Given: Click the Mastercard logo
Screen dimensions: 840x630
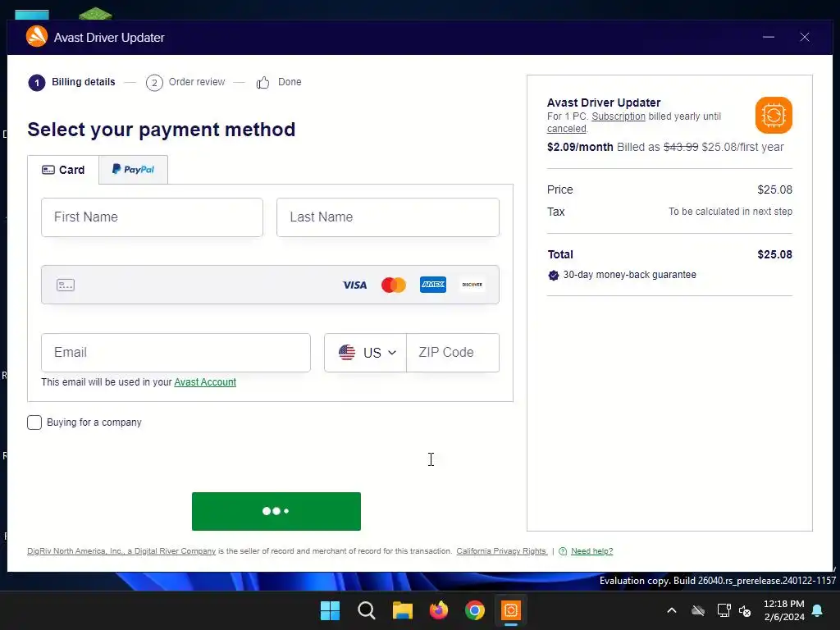Looking at the screenshot, I should click(x=394, y=285).
